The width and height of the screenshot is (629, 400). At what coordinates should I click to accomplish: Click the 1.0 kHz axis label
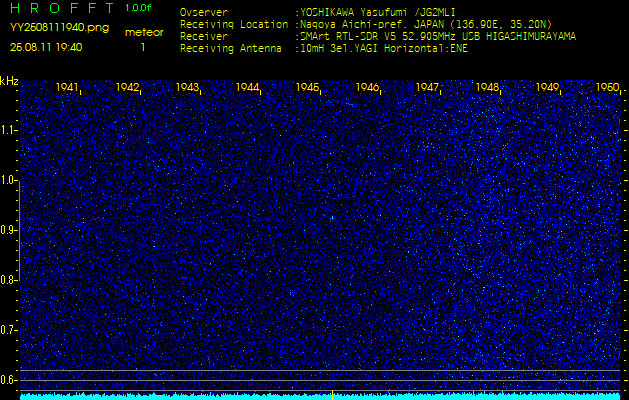click(x=7, y=180)
